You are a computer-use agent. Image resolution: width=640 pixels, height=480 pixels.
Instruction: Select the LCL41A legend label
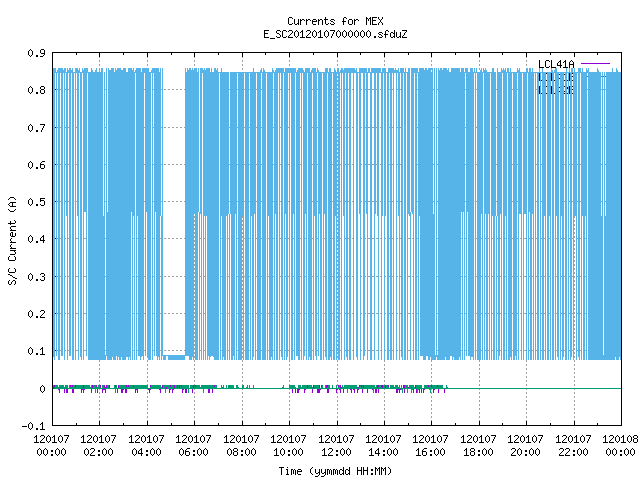(x=556, y=64)
